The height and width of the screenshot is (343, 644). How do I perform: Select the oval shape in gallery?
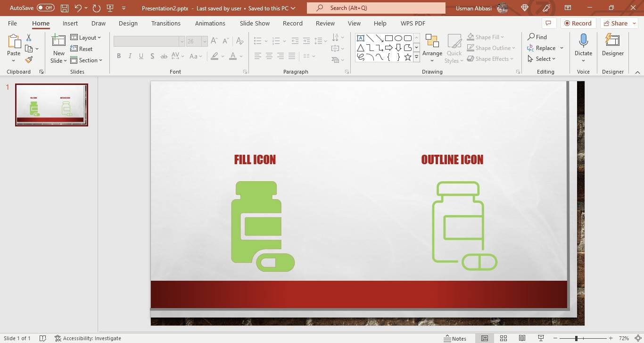click(398, 38)
